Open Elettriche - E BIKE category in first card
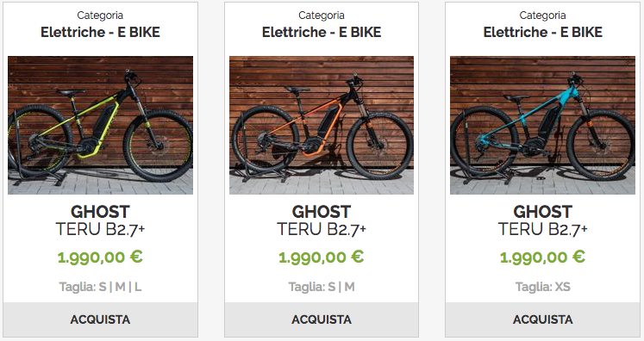 click(100, 32)
